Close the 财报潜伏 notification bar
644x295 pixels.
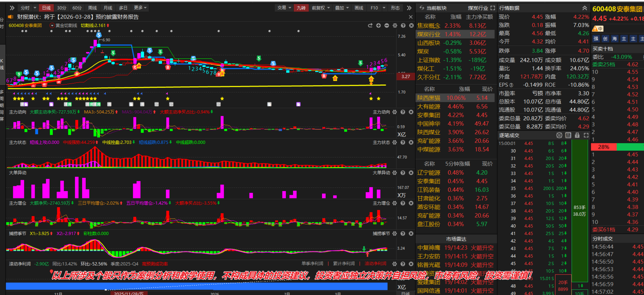pos(411,17)
